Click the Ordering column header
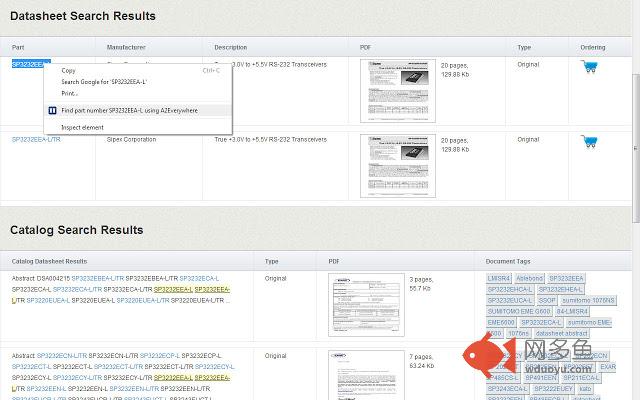Screen dimensions: 640x400 [593, 47]
